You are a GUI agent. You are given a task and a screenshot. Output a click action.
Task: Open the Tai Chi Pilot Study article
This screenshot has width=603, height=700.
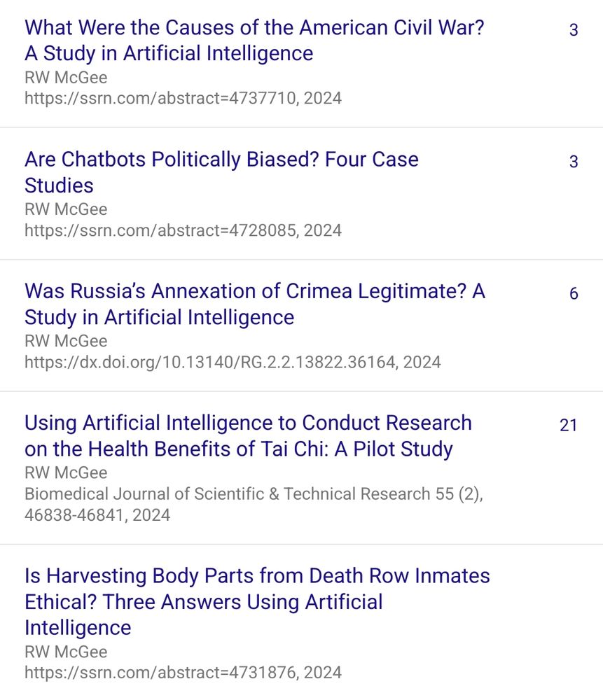point(248,435)
